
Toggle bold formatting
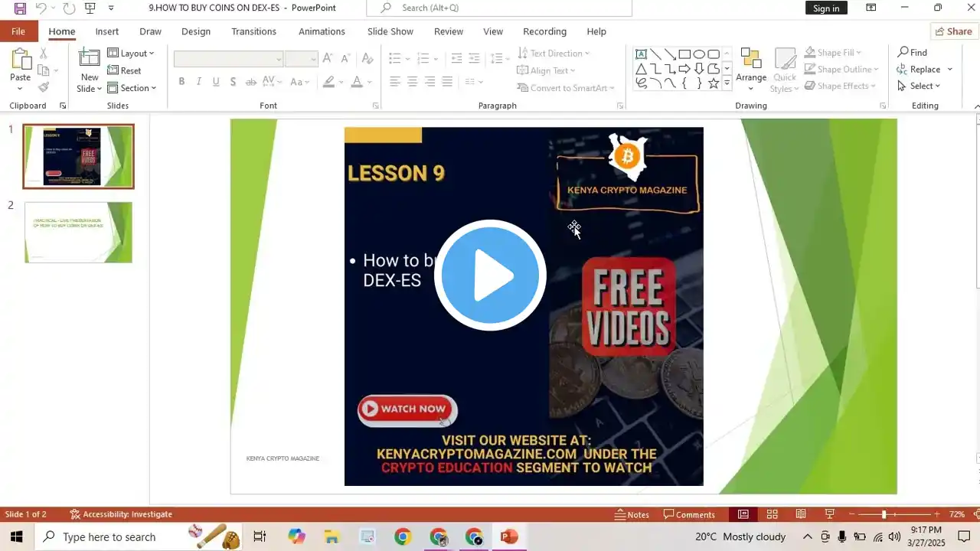(181, 82)
